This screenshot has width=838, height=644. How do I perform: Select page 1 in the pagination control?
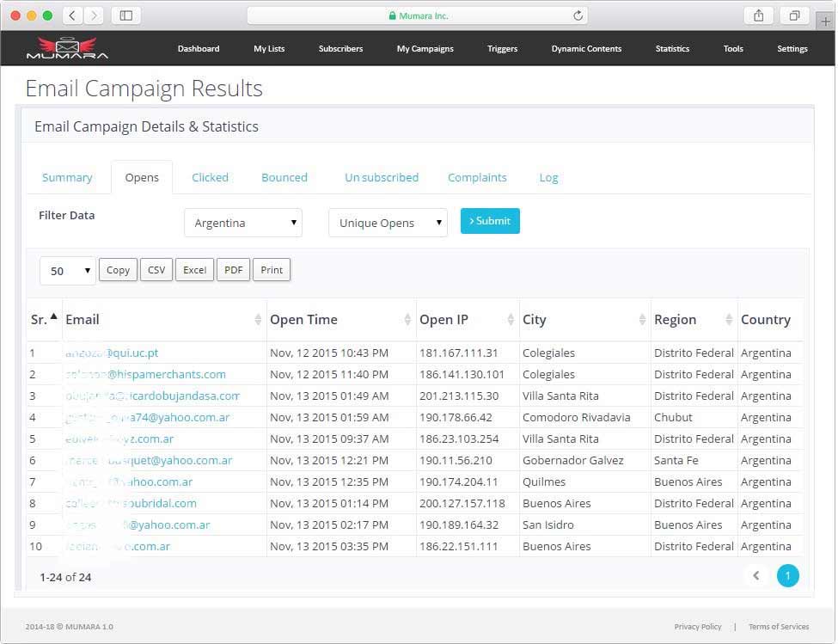point(787,575)
